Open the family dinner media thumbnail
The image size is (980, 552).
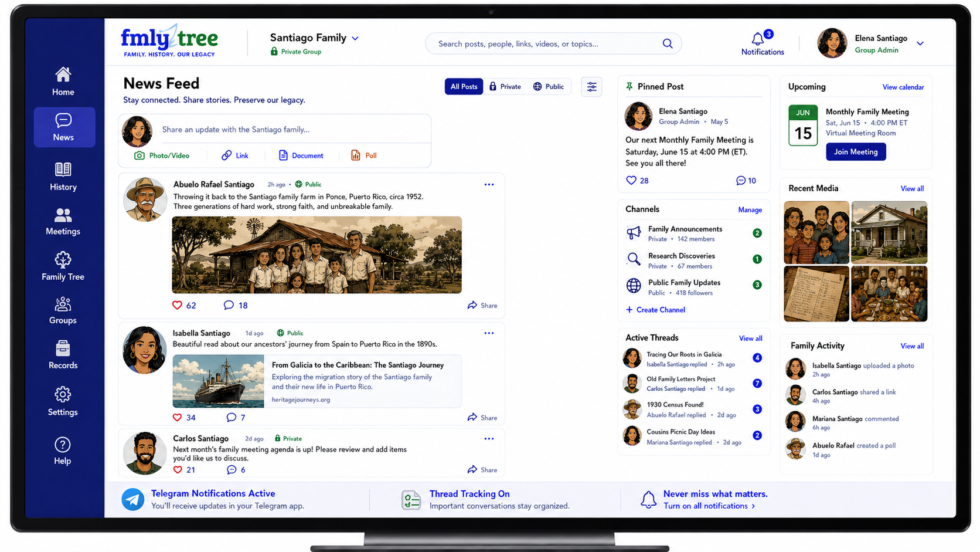[x=889, y=294]
